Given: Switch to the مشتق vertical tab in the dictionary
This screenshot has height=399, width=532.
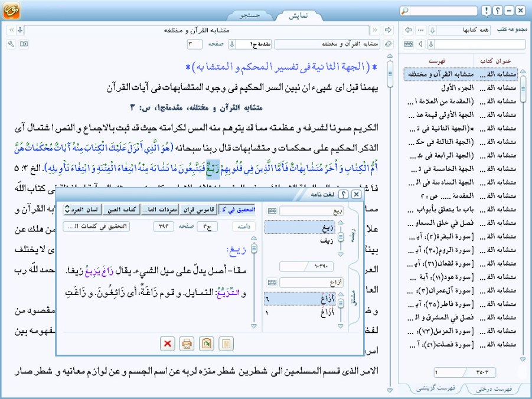Looking at the screenshot, I should click(353, 299).
